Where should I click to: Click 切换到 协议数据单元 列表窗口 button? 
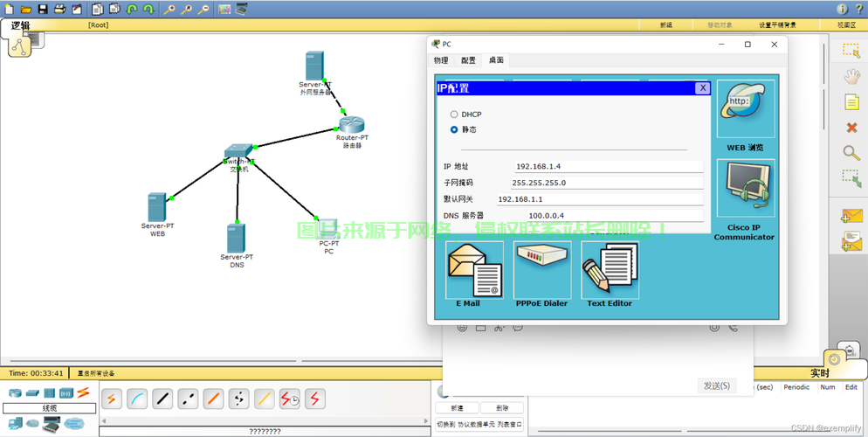click(479, 425)
